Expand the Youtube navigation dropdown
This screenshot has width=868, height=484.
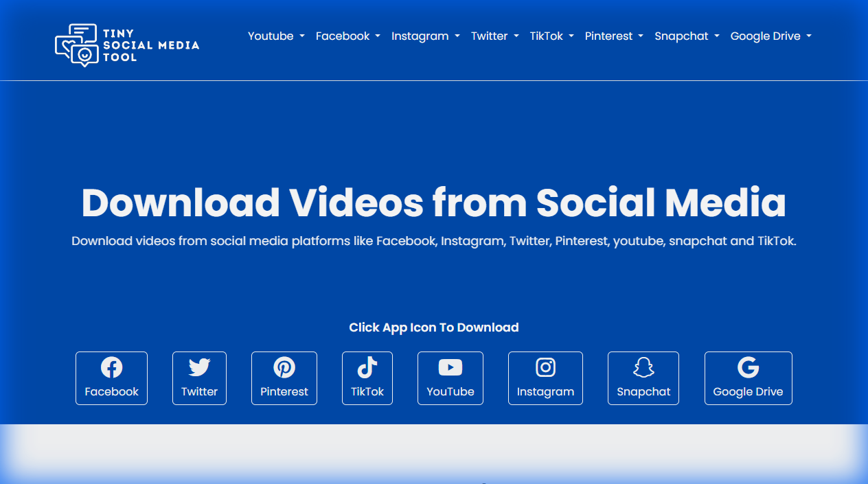(x=275, y=36)
